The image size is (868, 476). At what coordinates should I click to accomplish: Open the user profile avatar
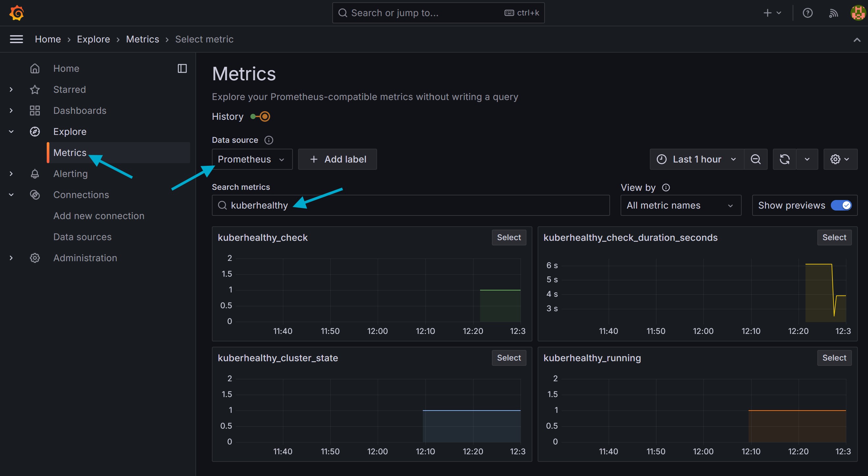click(858, 13)
